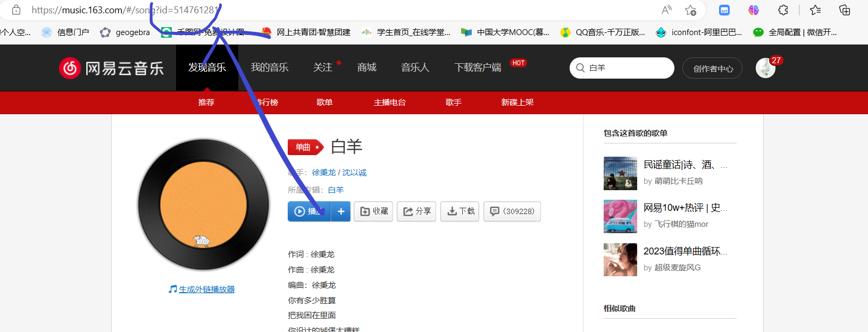
Task: Click the NetEase Cloud Music logo
Action: [x=111, y=68]
